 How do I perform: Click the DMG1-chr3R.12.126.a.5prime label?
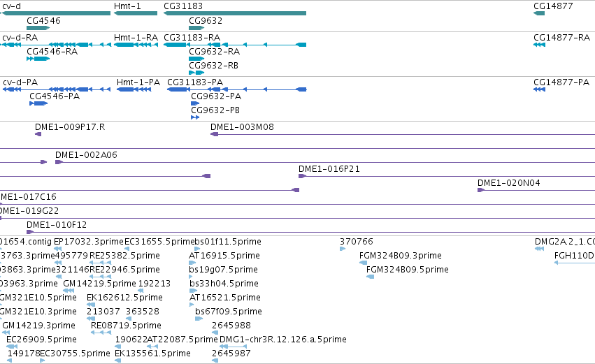(x=283, y=340)
